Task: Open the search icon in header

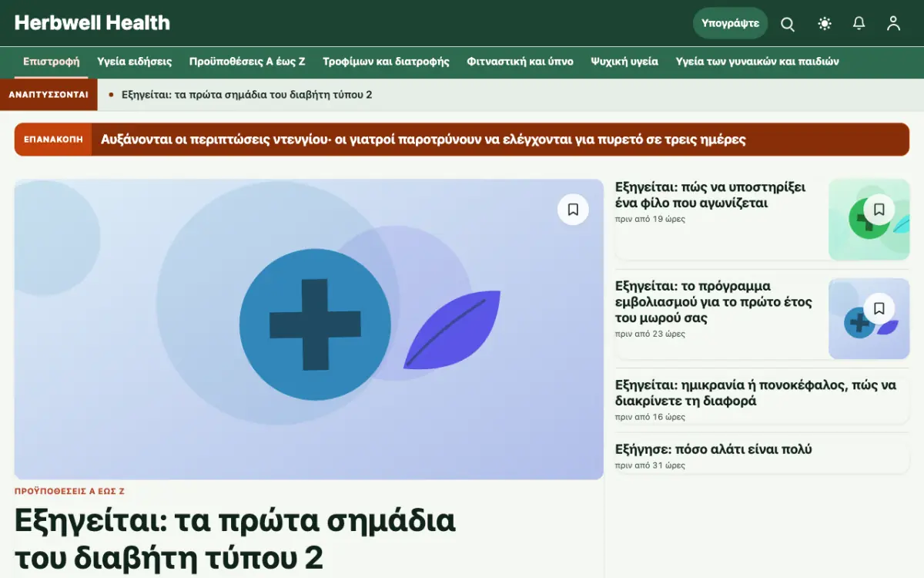Action: tap(788, 24)
